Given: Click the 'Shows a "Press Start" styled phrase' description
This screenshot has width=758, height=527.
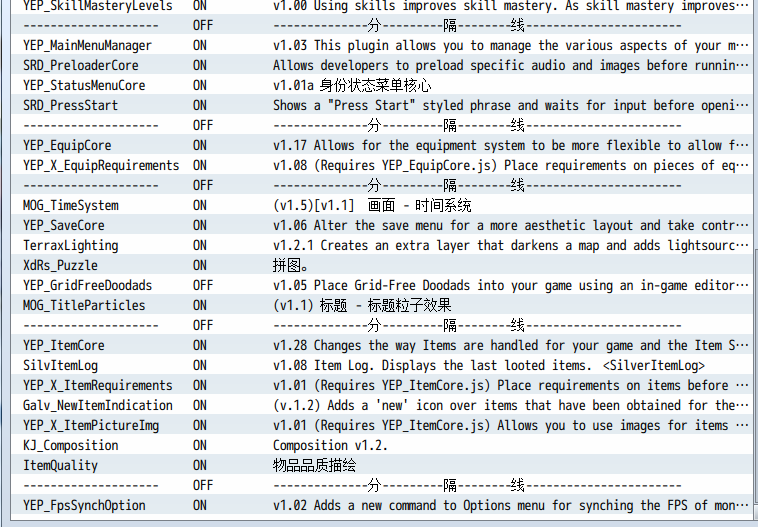Looking at the screenshot, I should [511, 105].
